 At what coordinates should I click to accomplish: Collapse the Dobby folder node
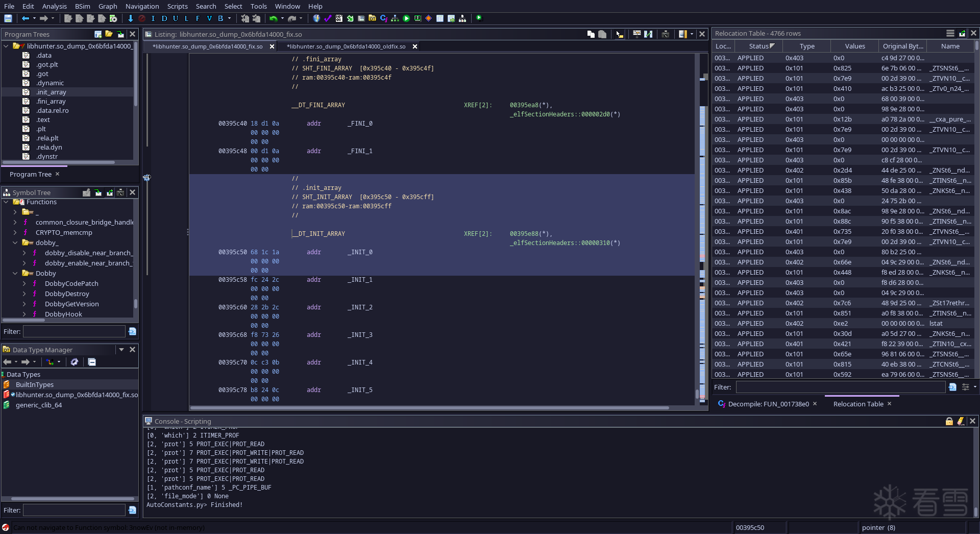15,274
